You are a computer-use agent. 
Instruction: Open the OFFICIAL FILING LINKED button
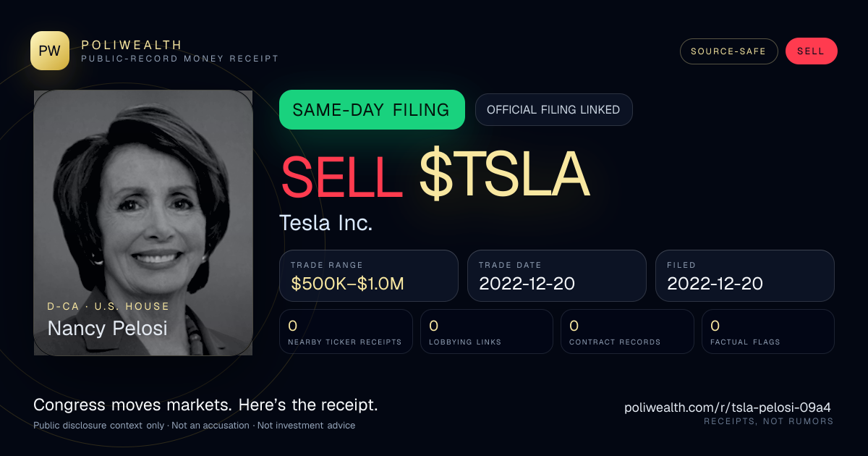553,110
